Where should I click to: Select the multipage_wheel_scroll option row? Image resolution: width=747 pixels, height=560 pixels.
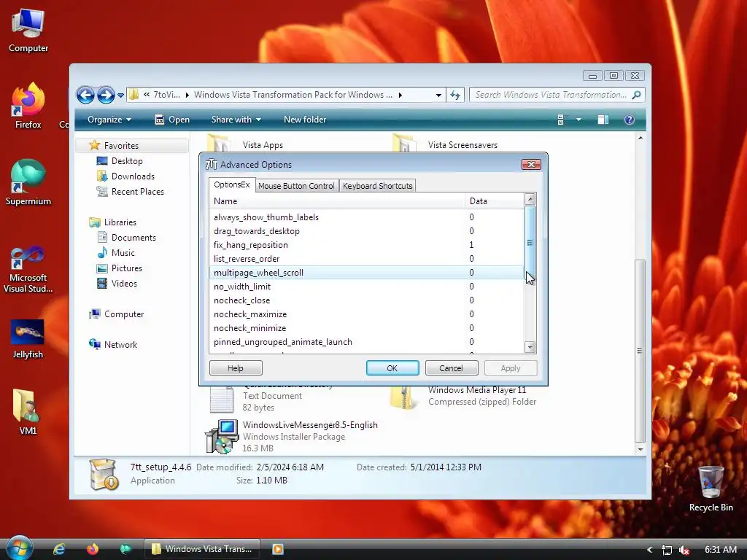[x=366, y=273]
